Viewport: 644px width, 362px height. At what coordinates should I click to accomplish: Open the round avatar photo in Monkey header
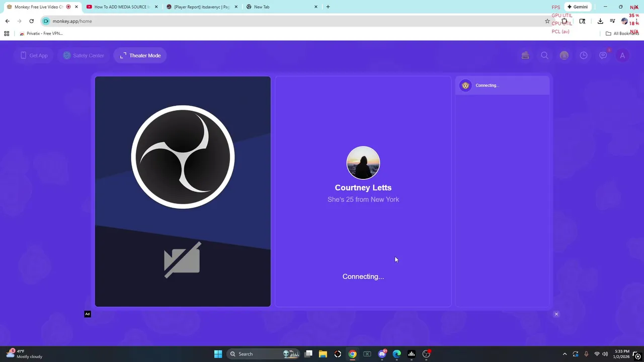click(564, 55)
